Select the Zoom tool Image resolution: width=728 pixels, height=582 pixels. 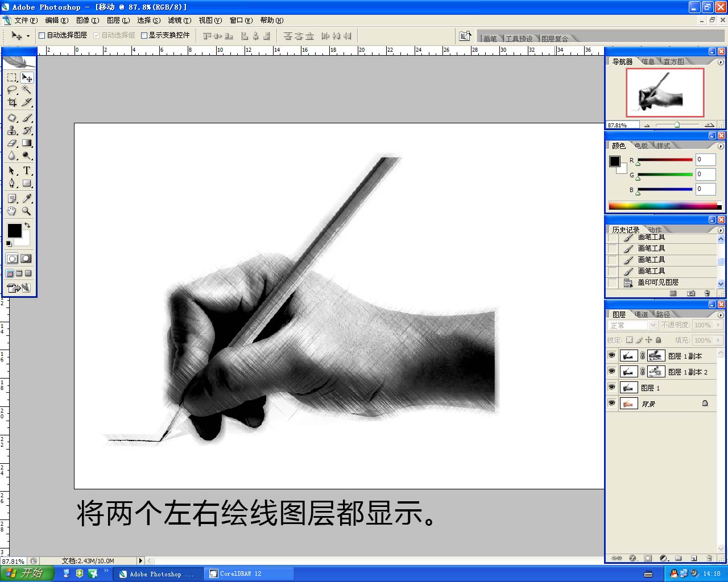[27, 211]
